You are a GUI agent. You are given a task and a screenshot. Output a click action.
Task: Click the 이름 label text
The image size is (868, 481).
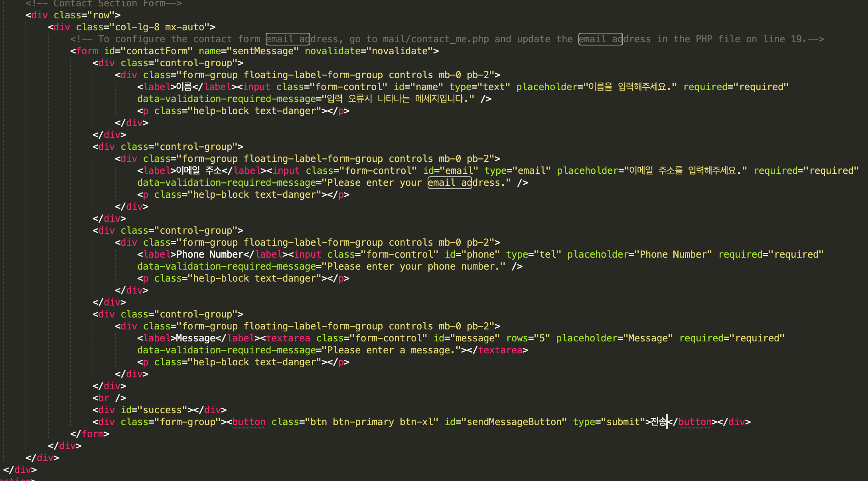point(184,87)
